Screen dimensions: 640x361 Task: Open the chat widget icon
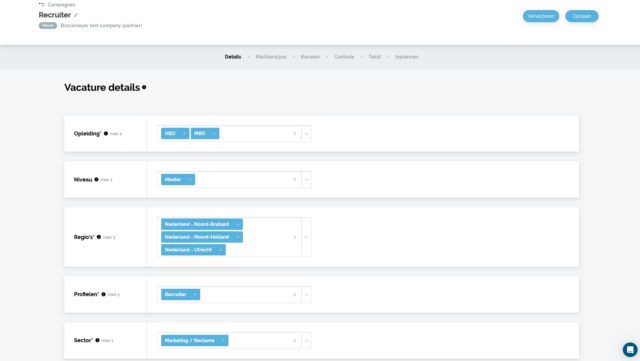(630, 350)
